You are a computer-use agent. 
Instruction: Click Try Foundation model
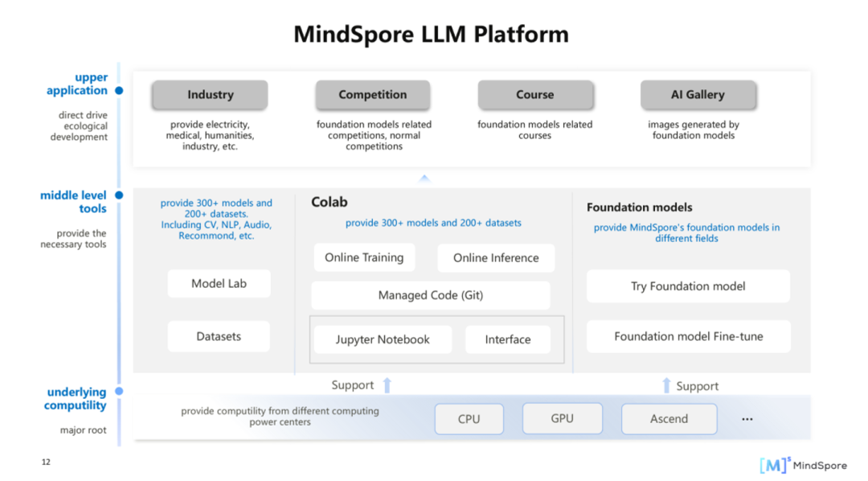point(688,286)
